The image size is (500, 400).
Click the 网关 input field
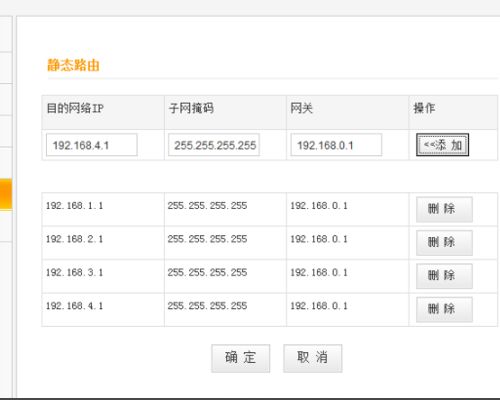tap(336, 145)
